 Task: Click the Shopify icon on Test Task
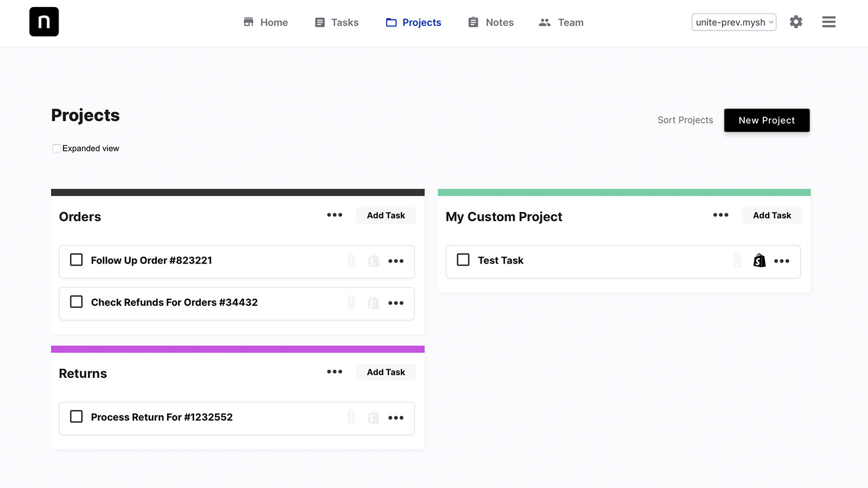tap(759, 260)
